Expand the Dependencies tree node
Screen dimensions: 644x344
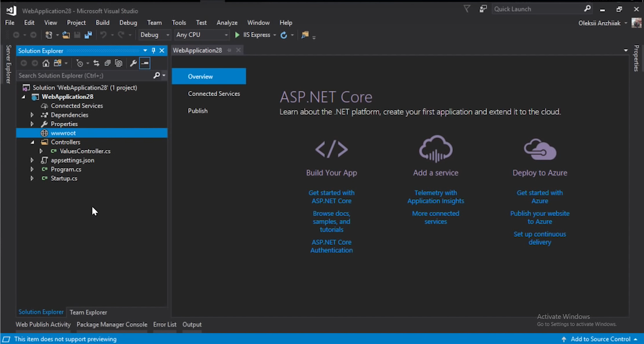point(32,115)
